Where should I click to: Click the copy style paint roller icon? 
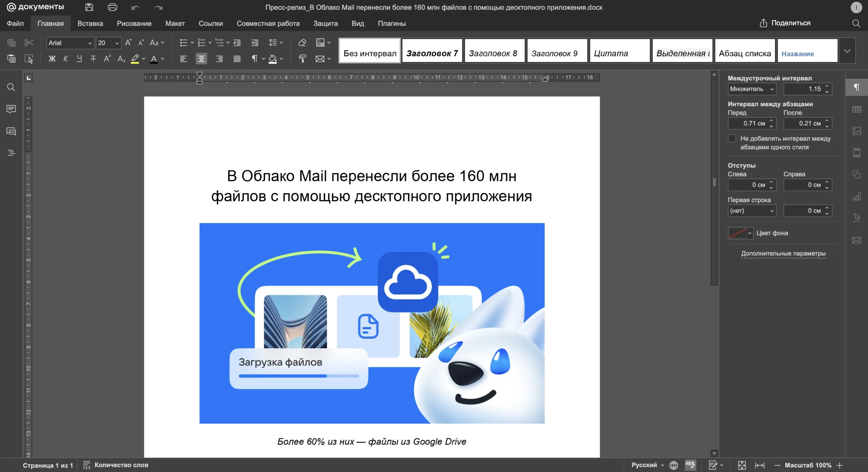(302, 59)
